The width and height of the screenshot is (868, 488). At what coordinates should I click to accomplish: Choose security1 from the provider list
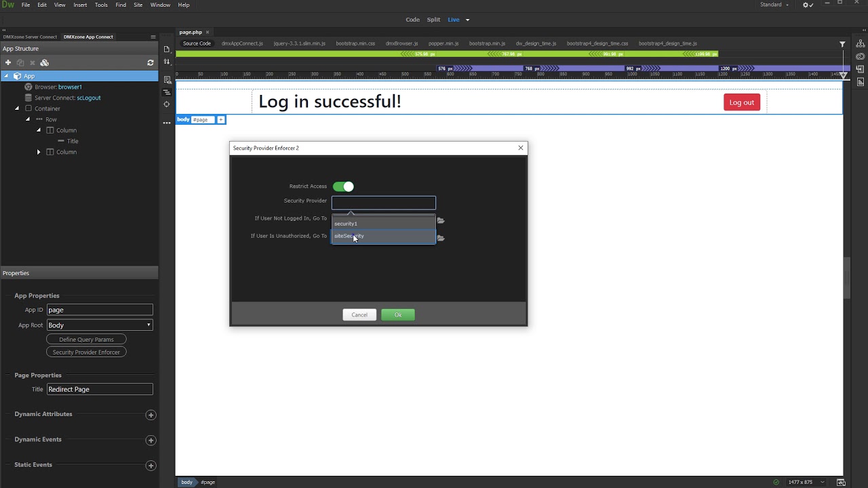click(x=384, y=224)
